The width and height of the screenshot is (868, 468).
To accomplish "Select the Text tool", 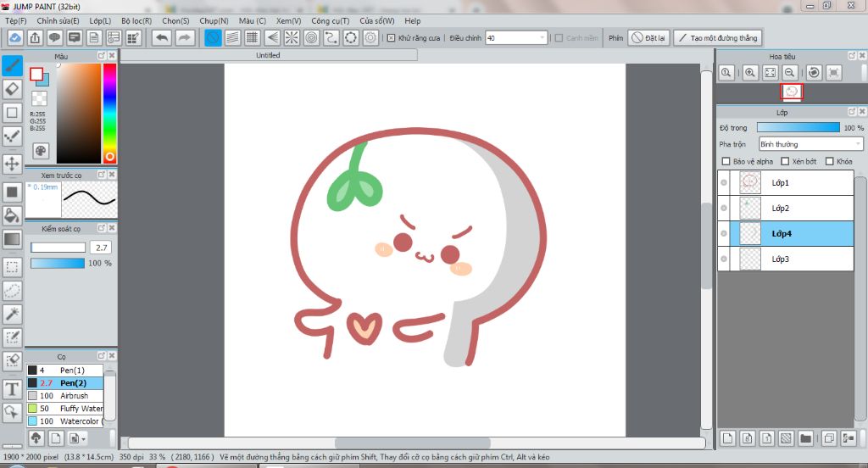I will [x=12, y=389].
